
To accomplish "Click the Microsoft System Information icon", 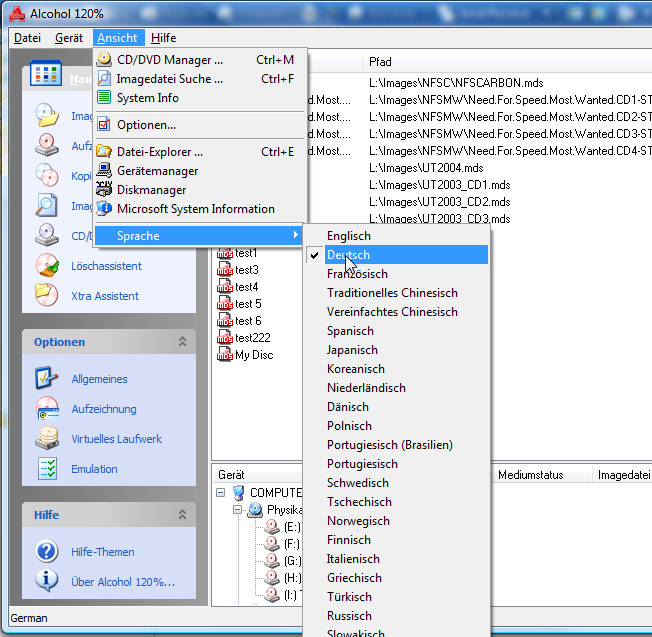I will (104, 208).
